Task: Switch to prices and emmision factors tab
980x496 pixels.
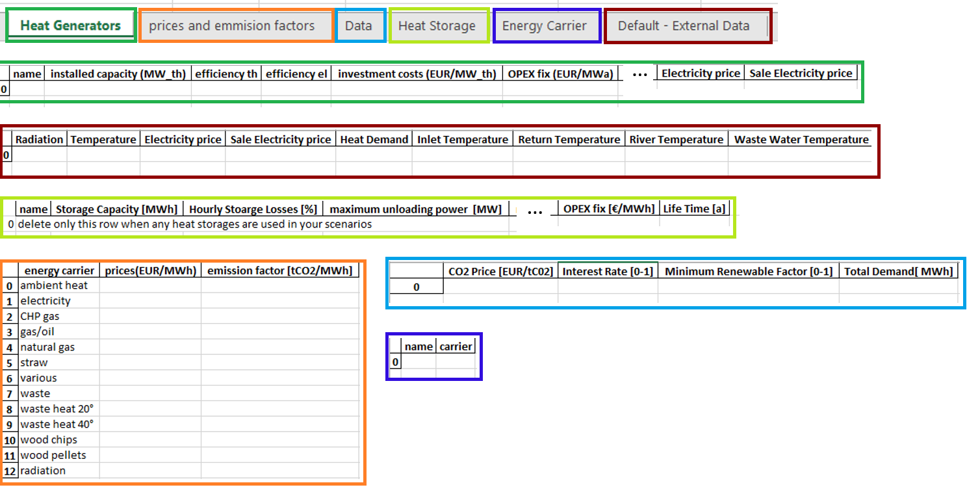Action: pyautogui.click(x=232, y=26)
